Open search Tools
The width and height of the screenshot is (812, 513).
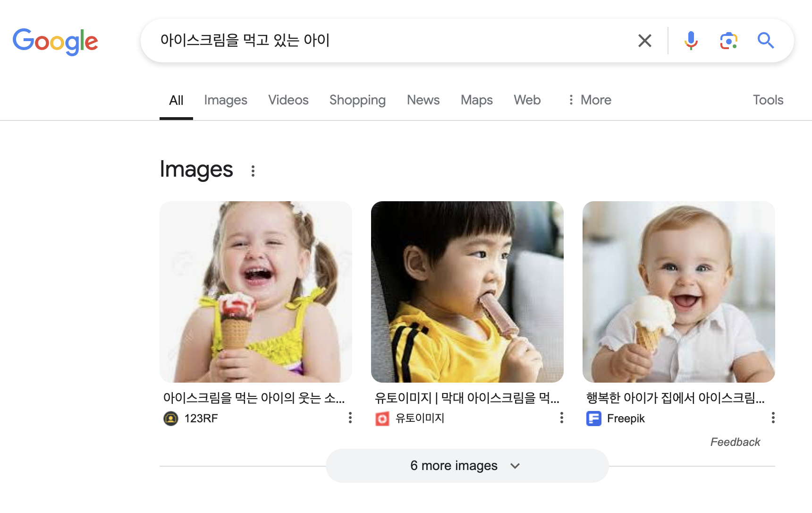[768, 100]
